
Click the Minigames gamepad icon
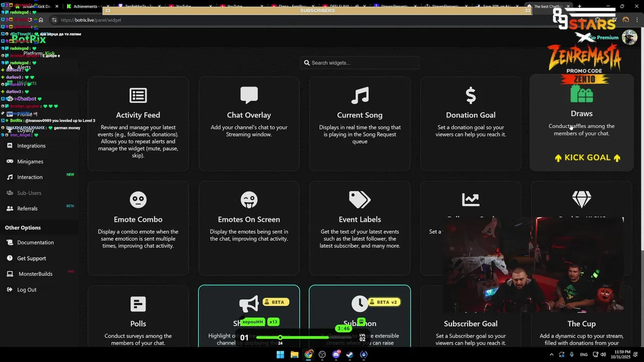[10, 161]
